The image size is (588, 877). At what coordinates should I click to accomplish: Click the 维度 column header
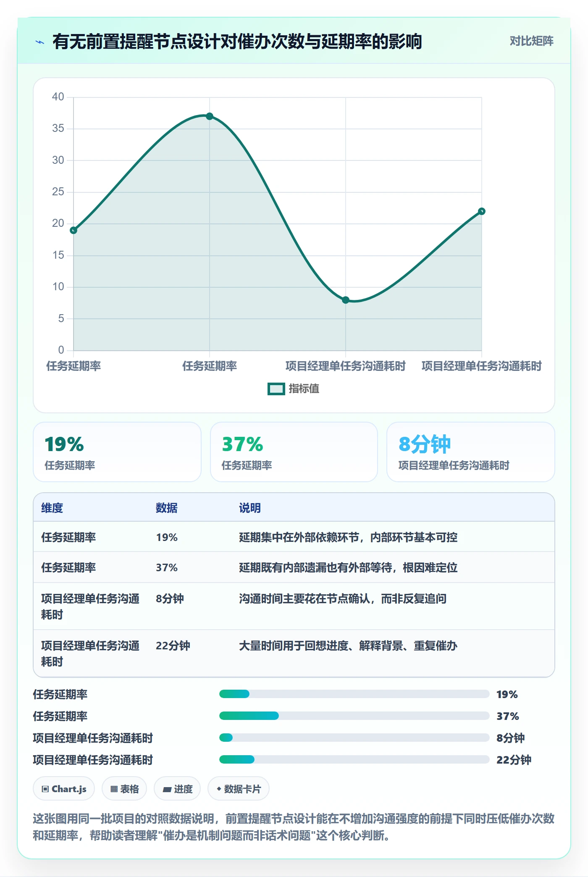click(x=52, y=508)
